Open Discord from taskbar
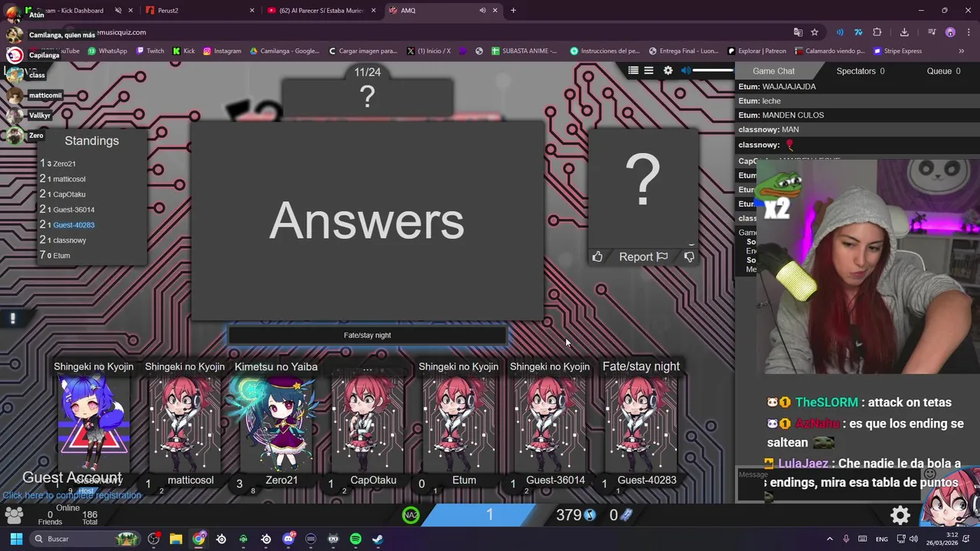 288,539
